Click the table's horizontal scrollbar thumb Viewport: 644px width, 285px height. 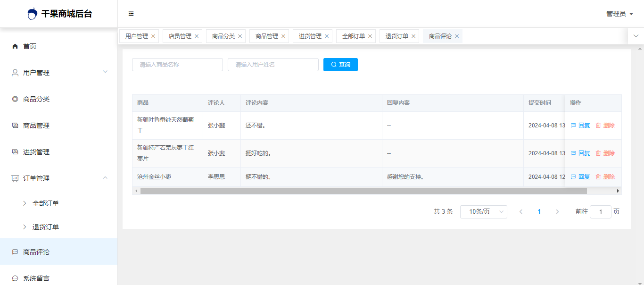pyautogui.click(x=363, y=191)
